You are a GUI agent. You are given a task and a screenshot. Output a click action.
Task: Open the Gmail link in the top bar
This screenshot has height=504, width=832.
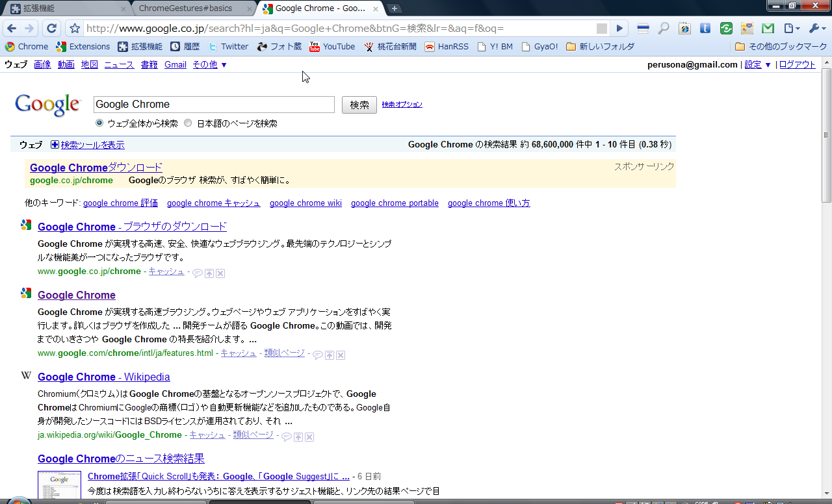(175, 64)
